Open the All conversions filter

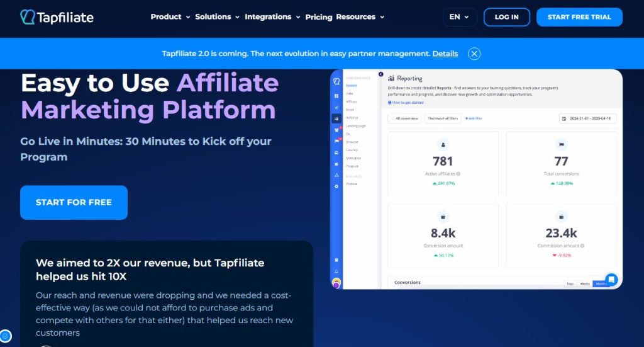click(404, 118)
